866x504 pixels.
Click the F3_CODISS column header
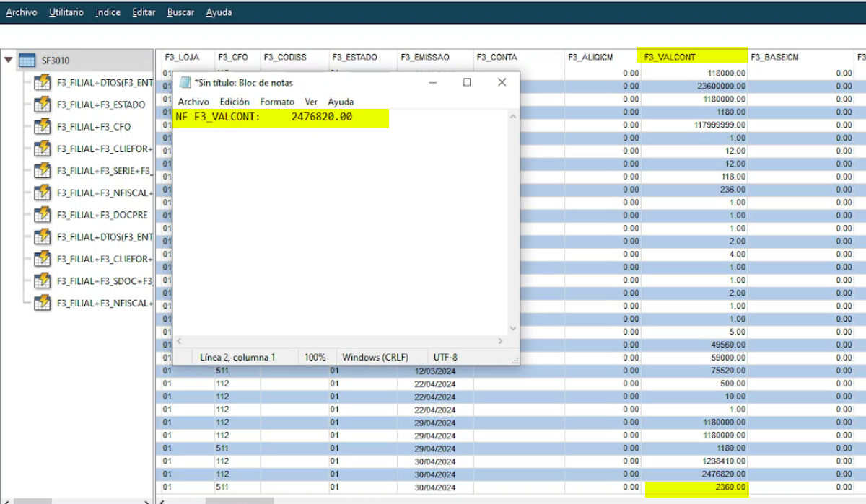click(294, 57)
